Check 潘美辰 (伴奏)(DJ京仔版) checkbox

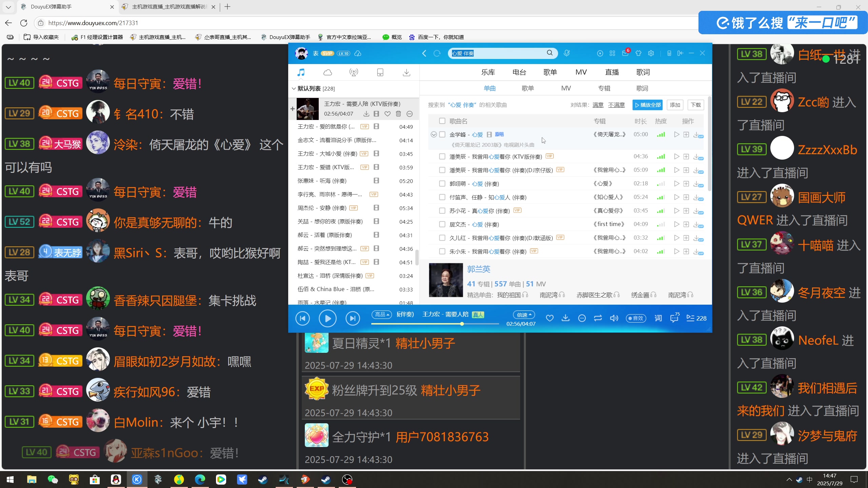coord(442,170)
